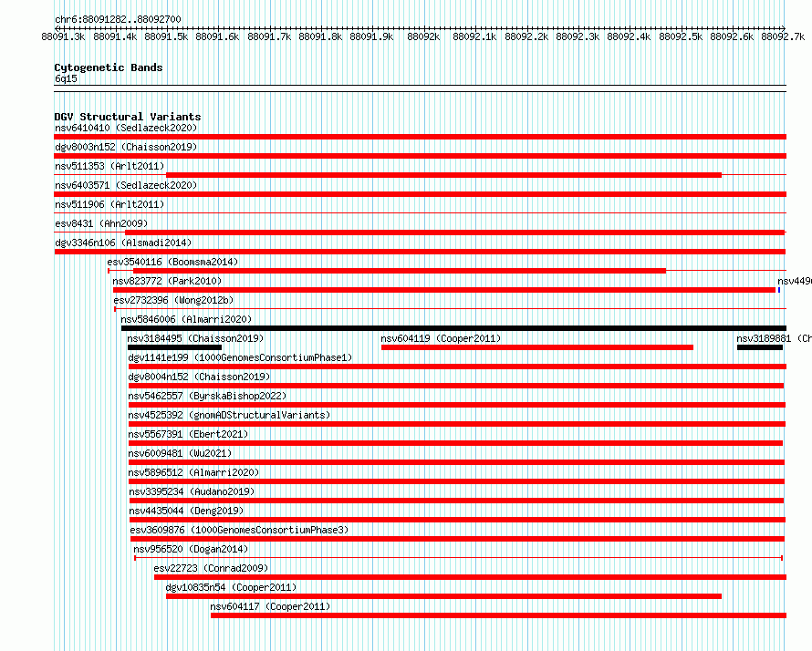The image size is (812, 651).
Task: Click the red bar under nsv6410410
Action: click(420, 137)
